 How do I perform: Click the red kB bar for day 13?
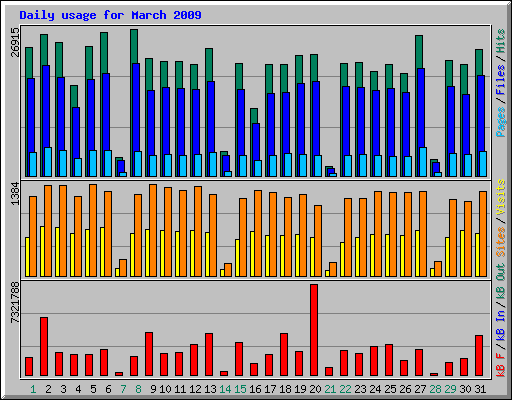[209, 355]
